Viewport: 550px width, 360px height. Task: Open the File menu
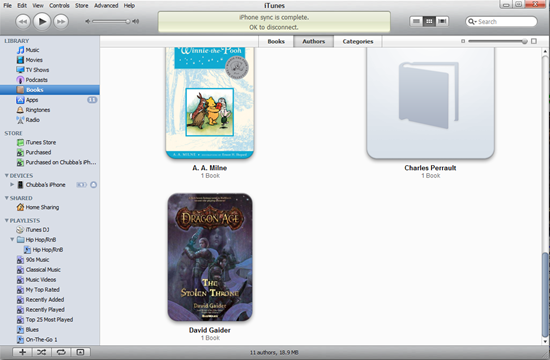click(x=7, y=6)
